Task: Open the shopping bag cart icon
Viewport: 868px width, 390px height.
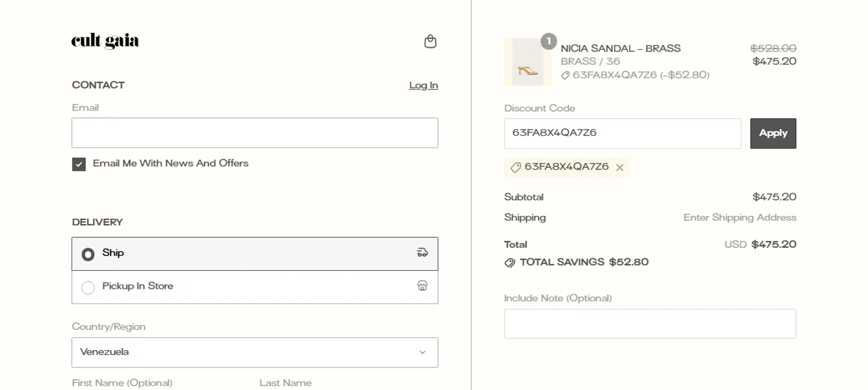Action: [430, 41]
